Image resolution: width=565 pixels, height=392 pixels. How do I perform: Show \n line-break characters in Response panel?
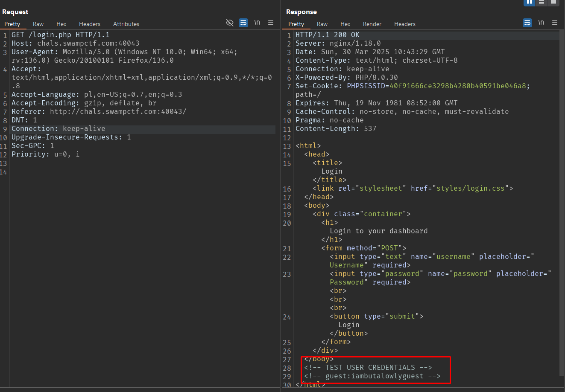pos(541,23)
